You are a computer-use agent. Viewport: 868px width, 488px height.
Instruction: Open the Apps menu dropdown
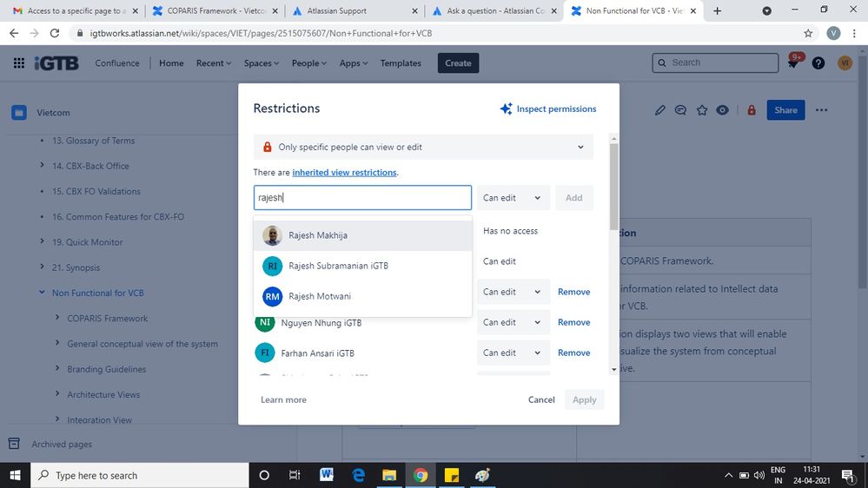[x=353, y=63]
